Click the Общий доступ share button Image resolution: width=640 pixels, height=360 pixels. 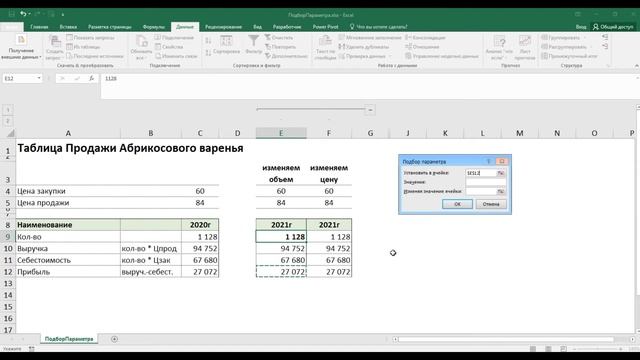(x=613, y=27)
